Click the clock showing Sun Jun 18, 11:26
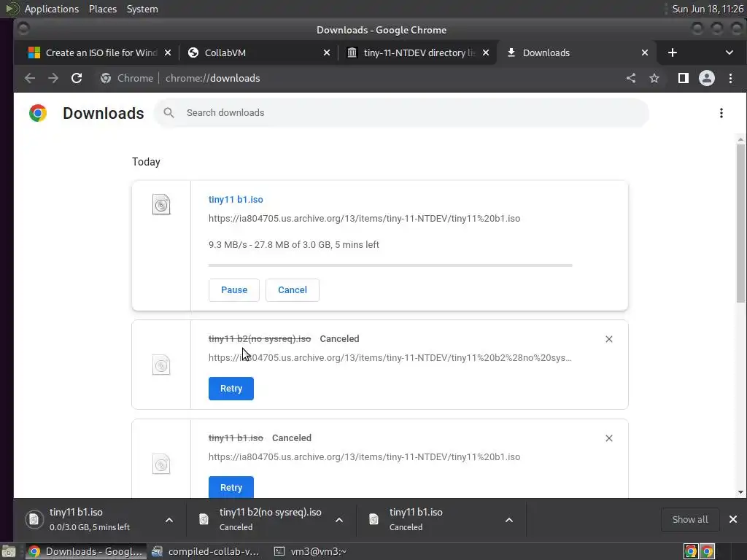Screen dimensions: 747x560 point(708,9)
